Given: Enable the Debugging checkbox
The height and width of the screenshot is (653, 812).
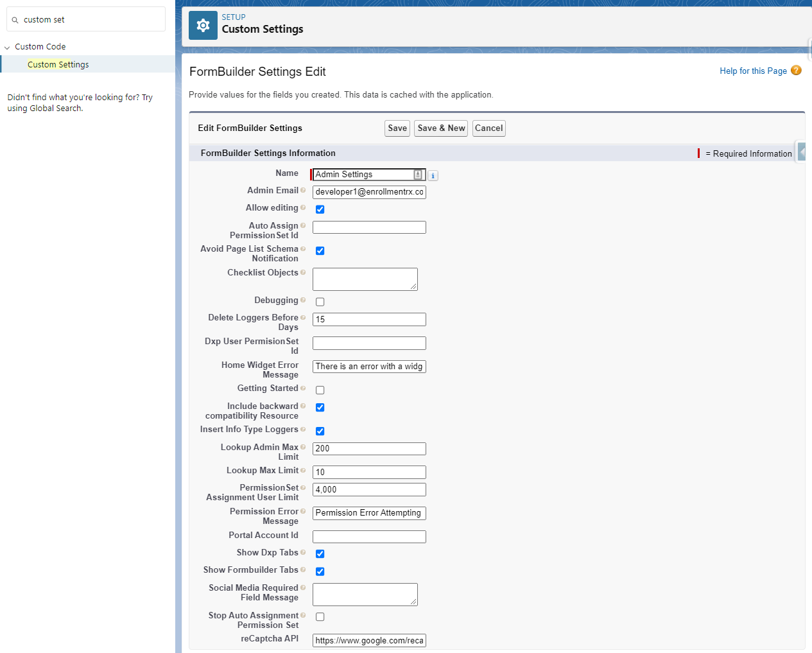Looking at the screenshot, I should [x=320, y=302].
